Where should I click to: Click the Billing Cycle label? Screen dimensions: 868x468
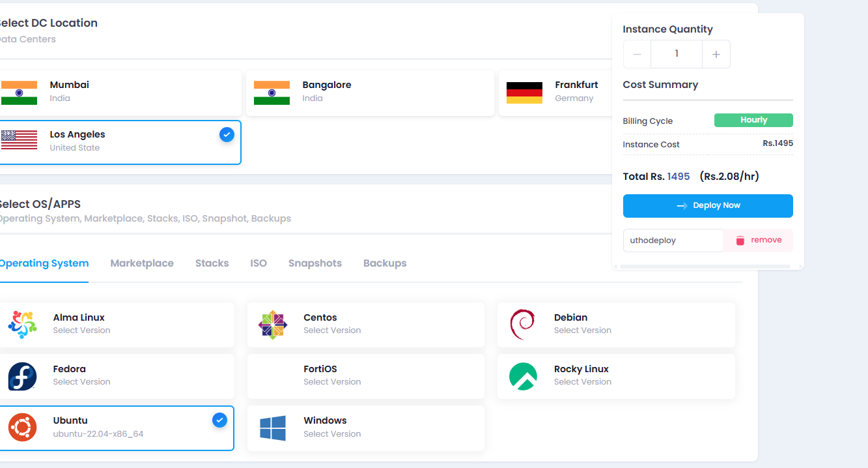(648, 121)
